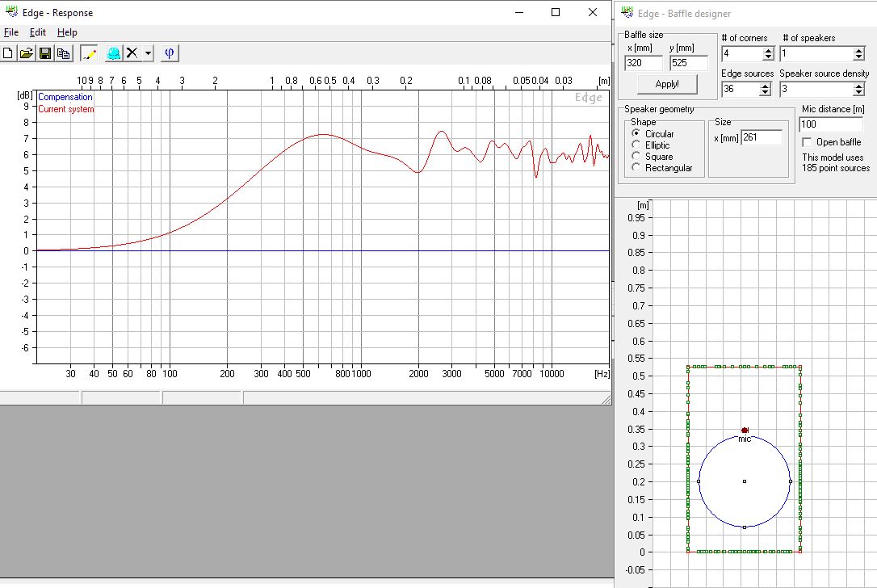Open the File menu

(11, 32)
